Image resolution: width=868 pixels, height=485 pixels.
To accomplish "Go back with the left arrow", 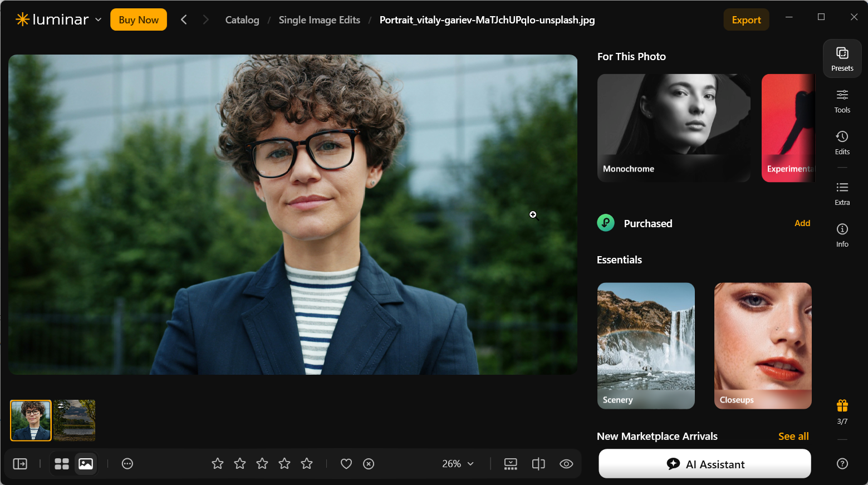I will 184,19.
